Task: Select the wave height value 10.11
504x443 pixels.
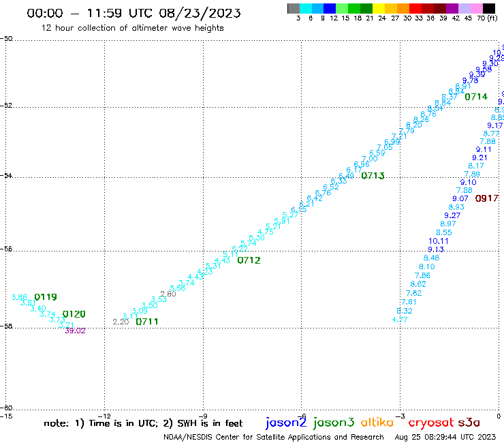Action: click(x=439, y=241)
